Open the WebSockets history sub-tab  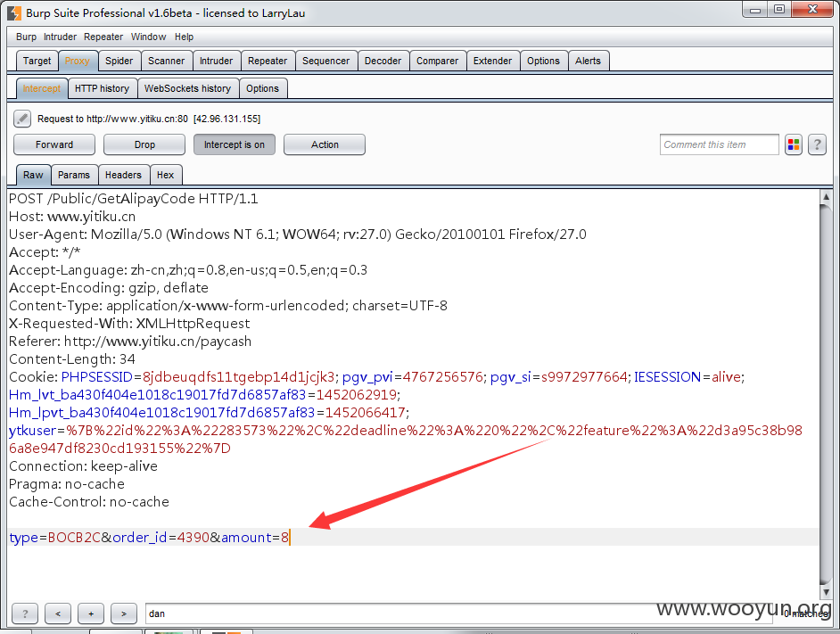[187, 89]
